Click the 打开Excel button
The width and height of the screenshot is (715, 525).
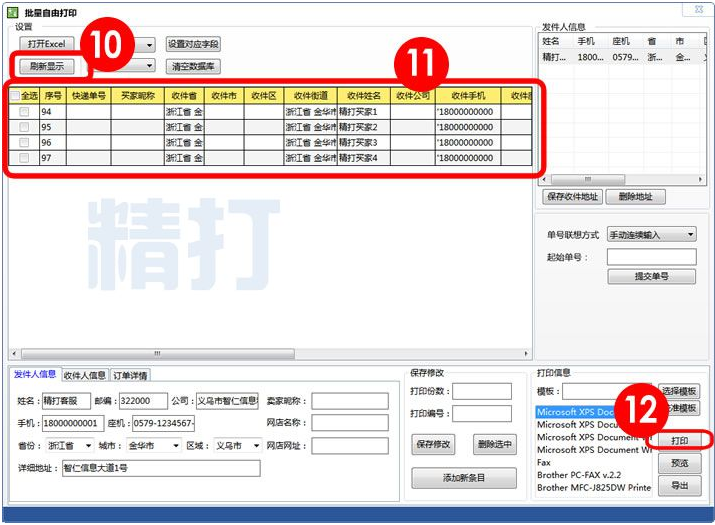tap(46, 45)
